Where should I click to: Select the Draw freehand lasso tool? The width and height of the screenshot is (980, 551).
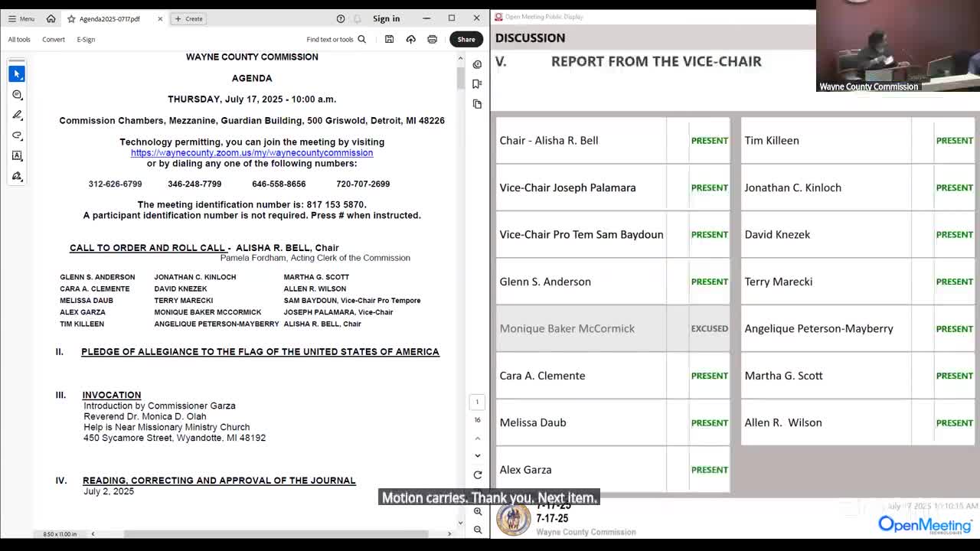(17, 135)
